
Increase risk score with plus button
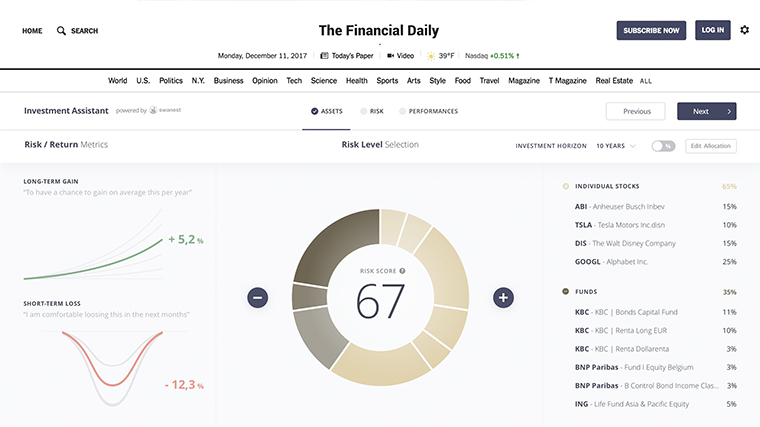pos(503,297)
